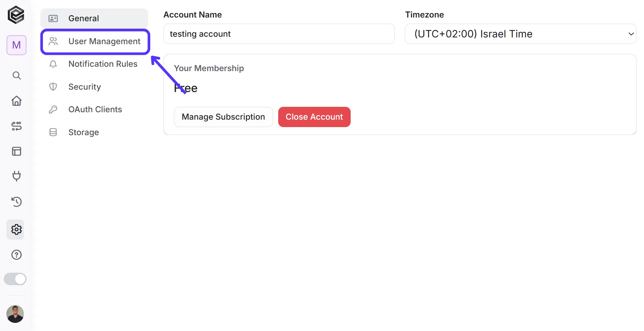Screen dimensions: 644x331
Task: Open OAuth Clients settings
Action: tap(94, 110)
